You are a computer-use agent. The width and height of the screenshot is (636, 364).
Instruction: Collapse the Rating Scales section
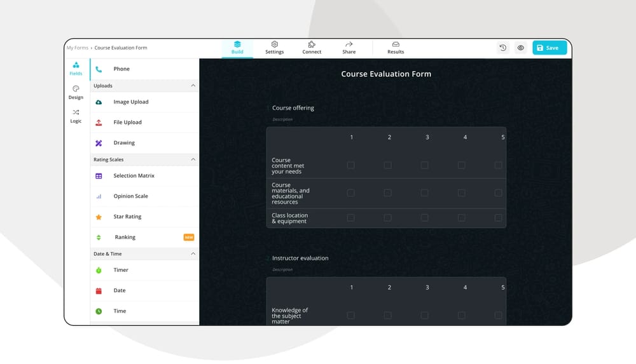pyautogui.click(x=193, y=159)
